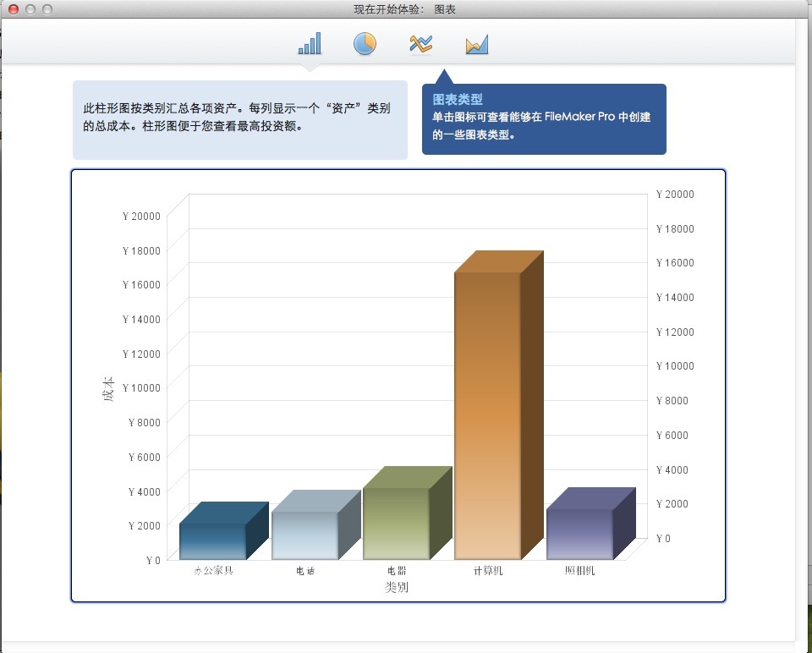Choose the line chart icon
The width and height of the screenshot is (812, 653).
tap(421, 44)
